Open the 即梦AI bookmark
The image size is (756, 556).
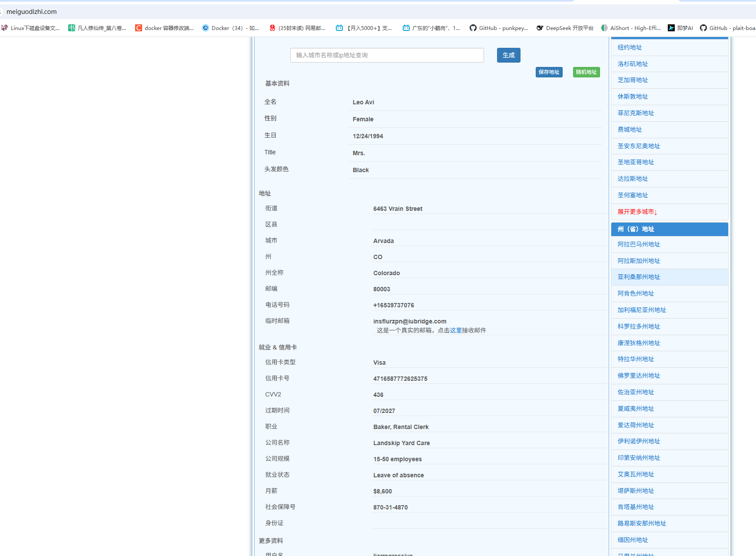(680, 28)
